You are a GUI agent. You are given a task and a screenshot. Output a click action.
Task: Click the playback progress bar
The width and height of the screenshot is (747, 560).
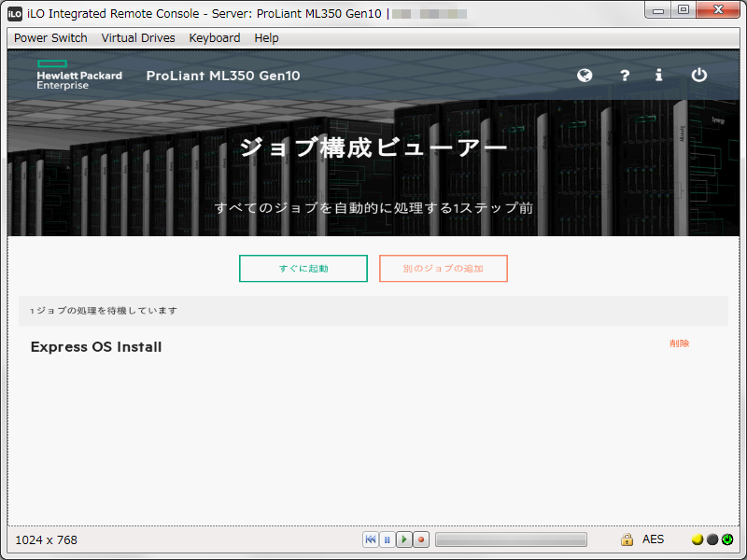[511, 539]
